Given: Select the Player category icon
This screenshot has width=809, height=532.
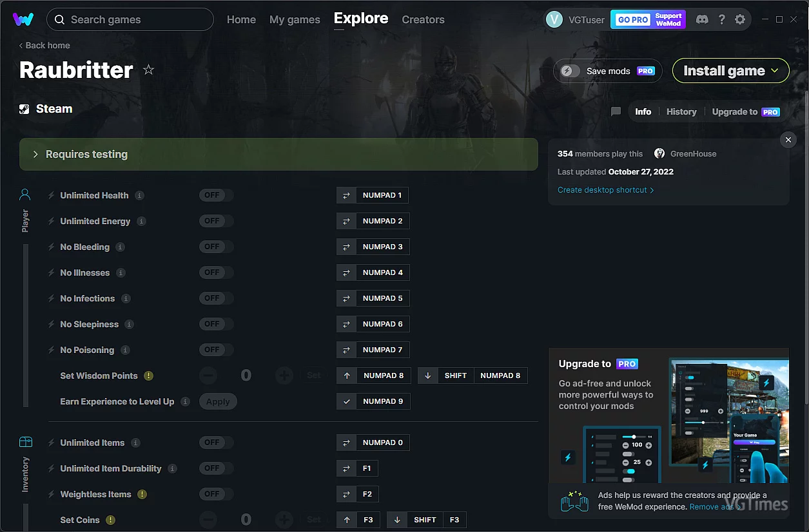Looking at the screenshot, I should click(x=25, y=195).
